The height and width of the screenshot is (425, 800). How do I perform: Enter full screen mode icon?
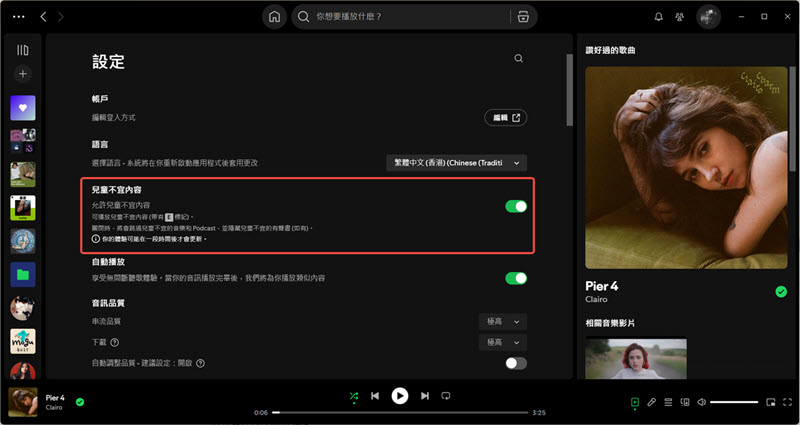coord(788,402)
